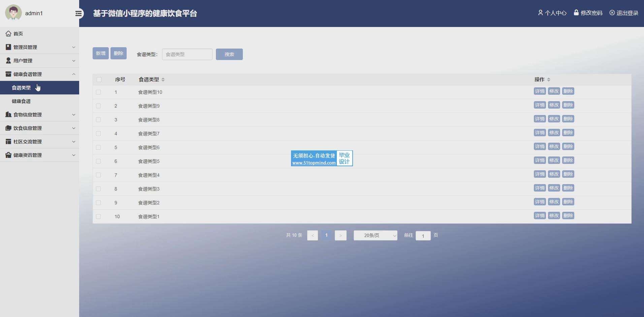Viewport: 644px width, 317px height.
Task: Open 个人中心 via user icon
Action: pos(540,13)
